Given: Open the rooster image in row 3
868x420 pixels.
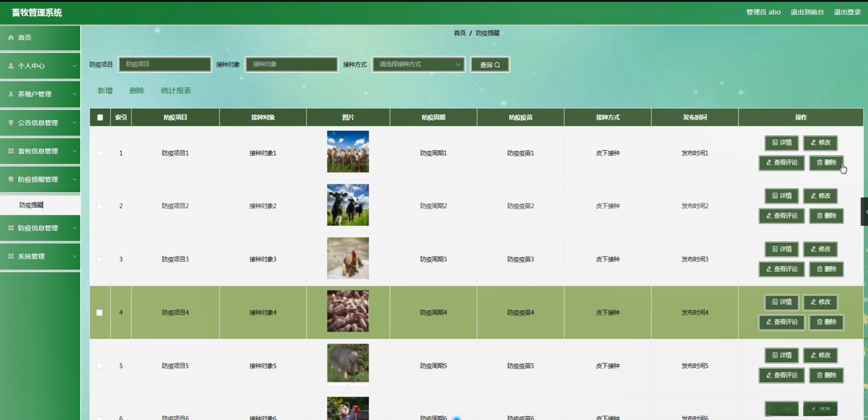Looking at the screenshot, I should click(x=348, y=258).
